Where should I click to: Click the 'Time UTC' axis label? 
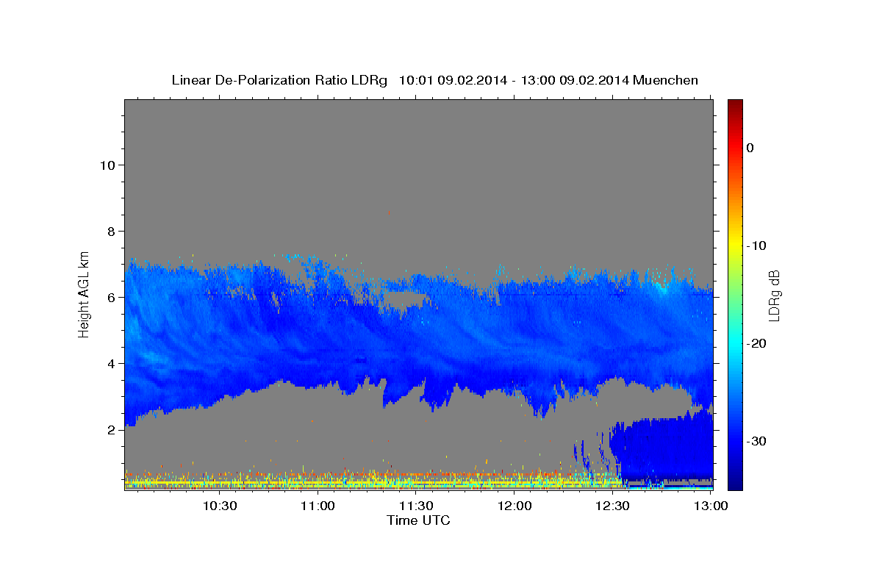click(418, 520)
